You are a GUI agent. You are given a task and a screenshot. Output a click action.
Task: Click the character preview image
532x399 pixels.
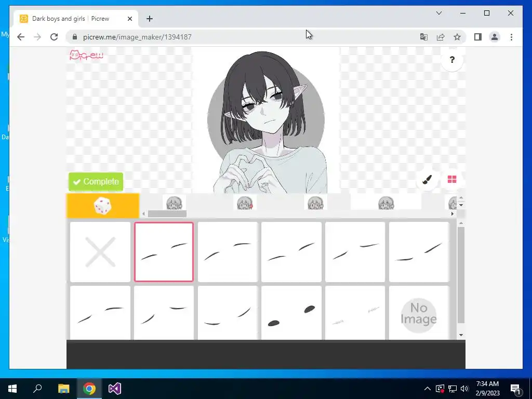point(266,121)
